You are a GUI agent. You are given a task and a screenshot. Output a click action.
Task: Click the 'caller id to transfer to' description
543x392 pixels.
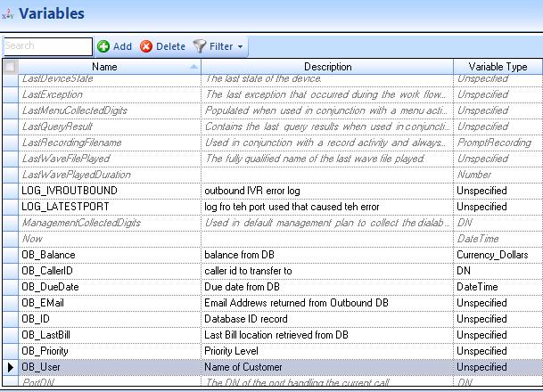248,271
